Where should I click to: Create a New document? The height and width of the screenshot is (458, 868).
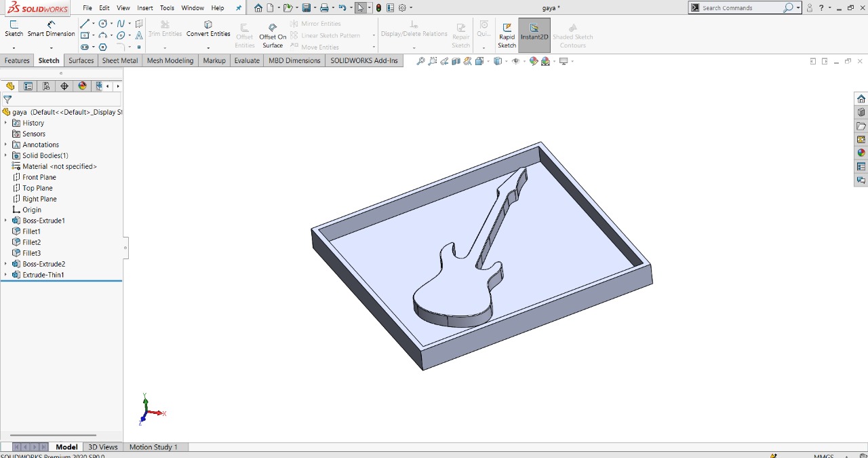[x=270, y=8]
